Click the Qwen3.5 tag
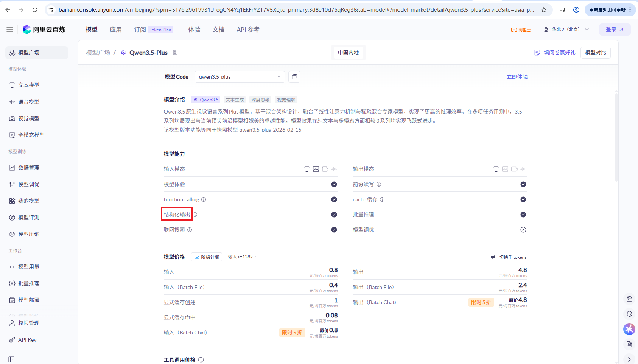The width and height of the screenshot is (638, 364). point(206,100)
